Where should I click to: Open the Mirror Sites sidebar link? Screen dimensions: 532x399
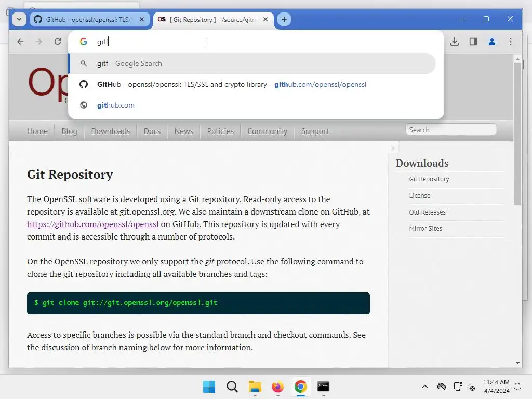425,229
